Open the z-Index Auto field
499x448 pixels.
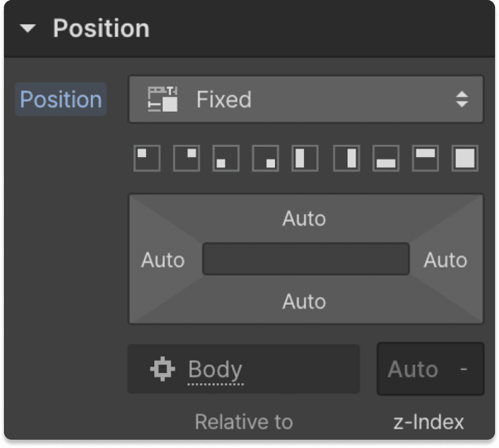click(x=430, y=369)
